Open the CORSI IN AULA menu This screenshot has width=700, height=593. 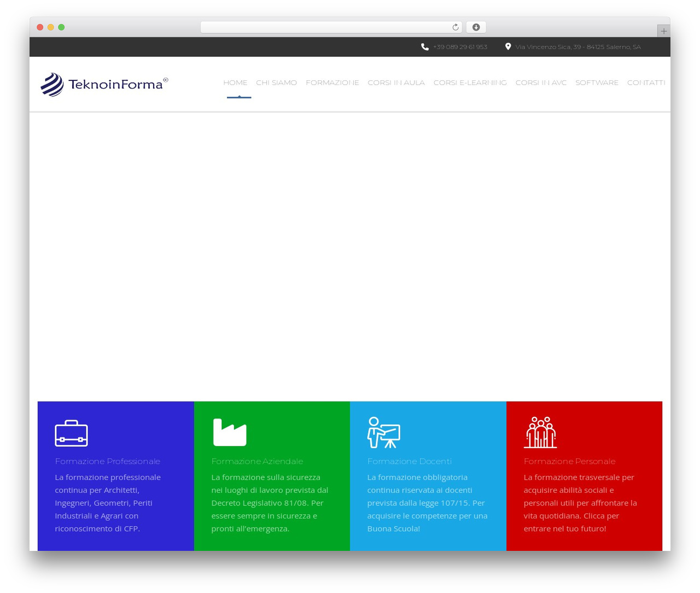(396, 83)
